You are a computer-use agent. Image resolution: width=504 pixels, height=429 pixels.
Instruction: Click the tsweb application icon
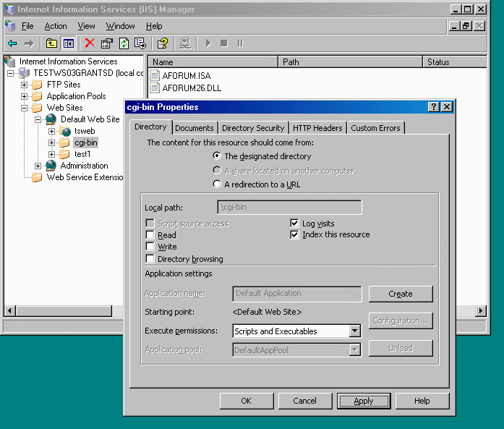pos(65,131)
